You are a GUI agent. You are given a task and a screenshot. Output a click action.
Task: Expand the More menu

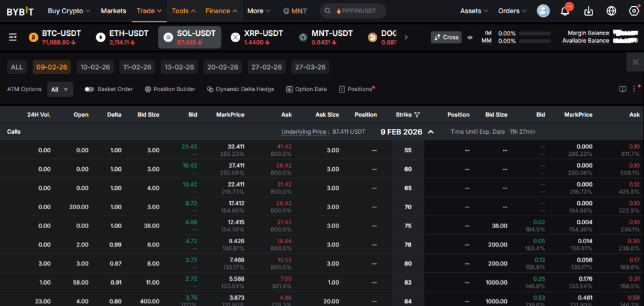coord(258,11)
